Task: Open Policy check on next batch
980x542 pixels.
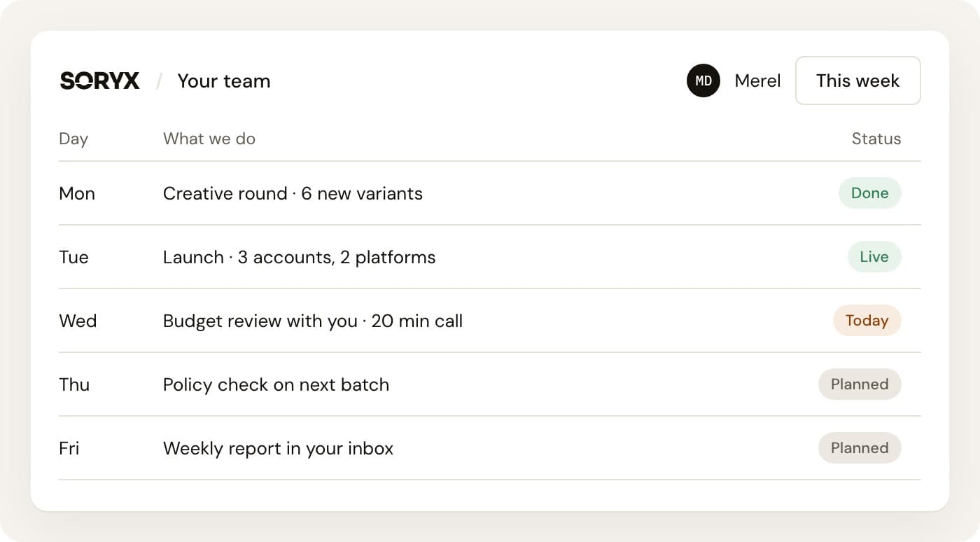Action: (x=276, y=384)
